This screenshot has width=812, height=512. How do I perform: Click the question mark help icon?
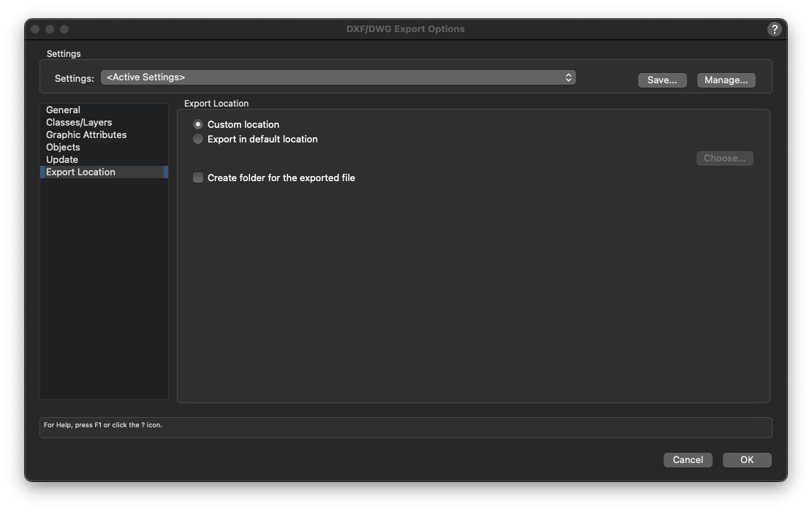coord(774,29)
